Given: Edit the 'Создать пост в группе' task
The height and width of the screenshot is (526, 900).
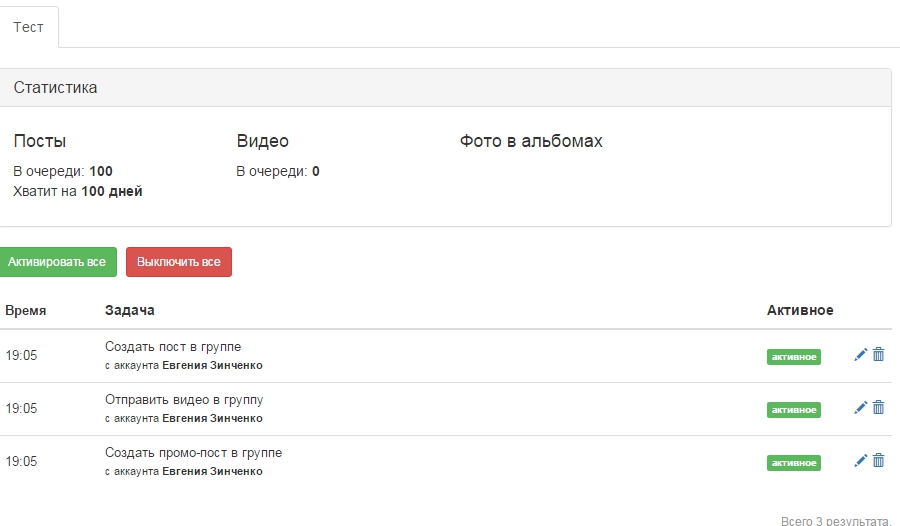Looking at the screenshot, I should 860,355.
